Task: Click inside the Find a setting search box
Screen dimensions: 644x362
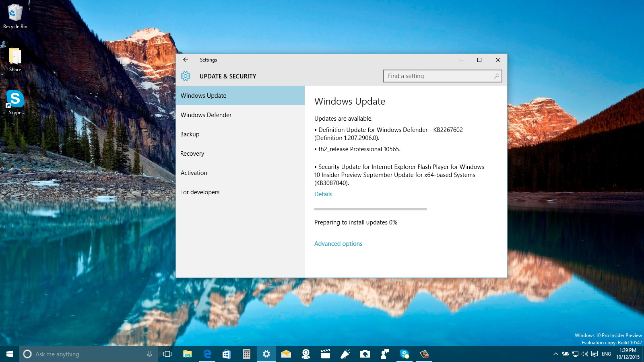Action: click(x=442, y=76)
